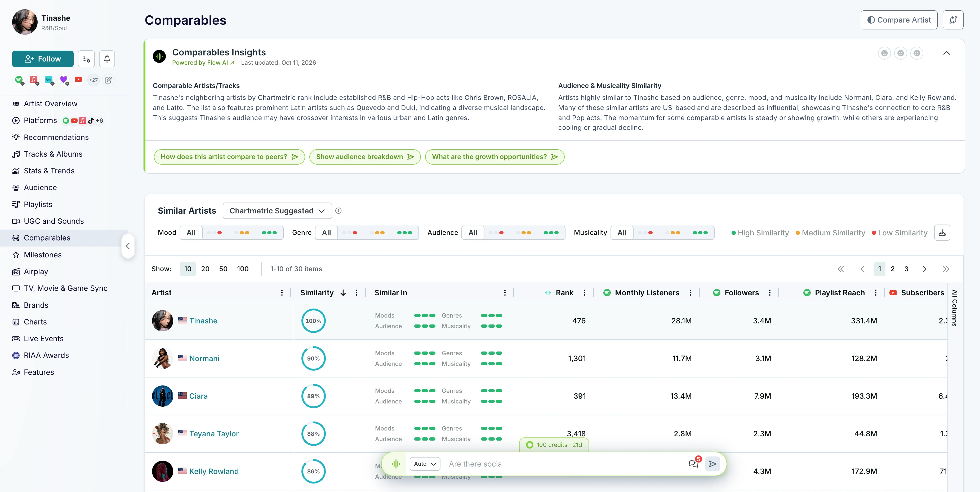Open the Monthly Listeners column options menu
Screen dimensions: 980x492
(x=690, y=292)
